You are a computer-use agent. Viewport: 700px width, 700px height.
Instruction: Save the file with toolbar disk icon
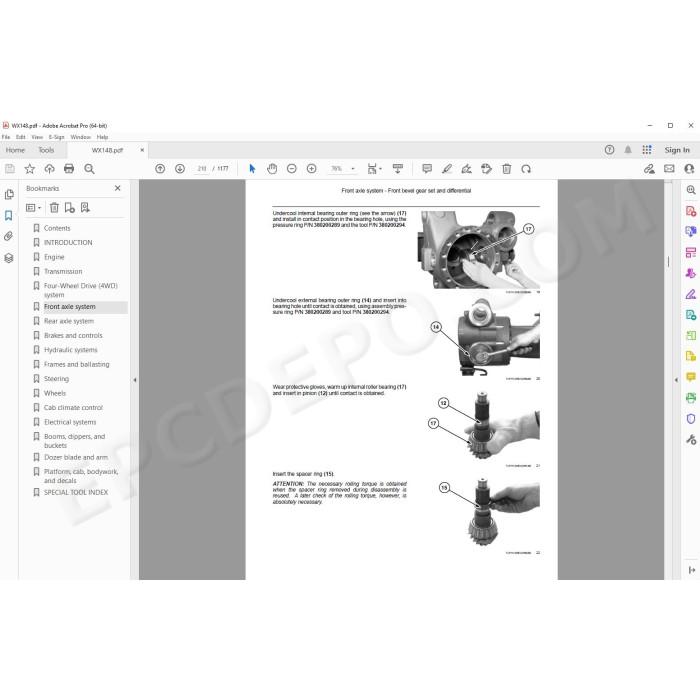click(x=10, y=169)
